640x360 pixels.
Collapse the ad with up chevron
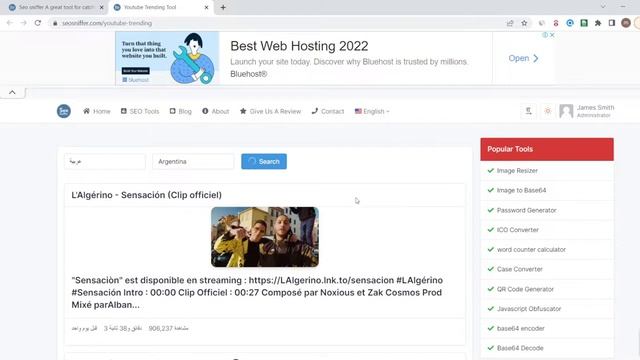12,92
